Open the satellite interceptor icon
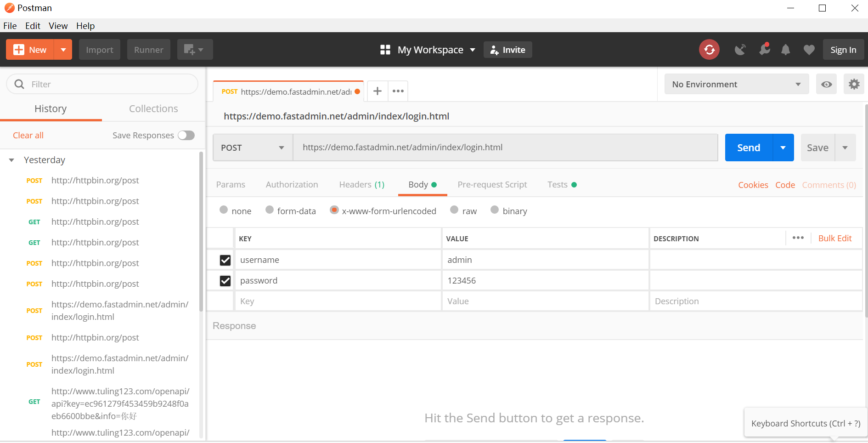 point(740,50)
